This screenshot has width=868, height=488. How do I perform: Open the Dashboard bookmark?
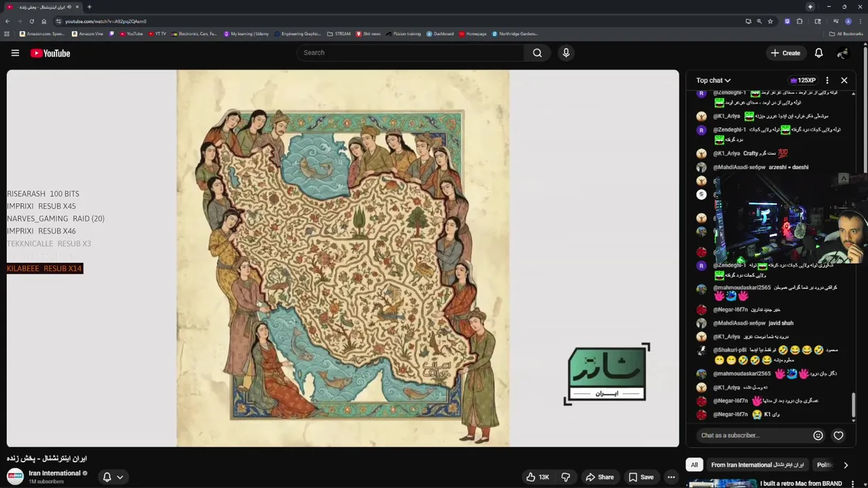click(440, 33)
